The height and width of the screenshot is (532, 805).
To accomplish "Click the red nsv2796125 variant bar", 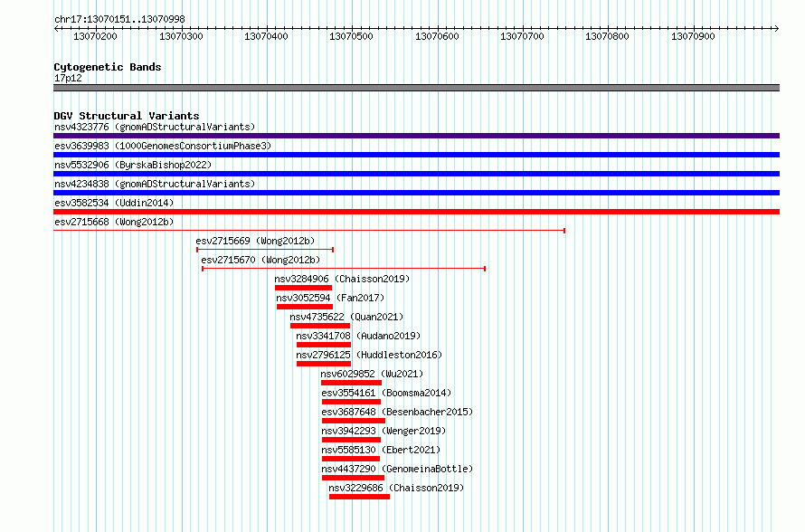I will [x=324, y=364].
